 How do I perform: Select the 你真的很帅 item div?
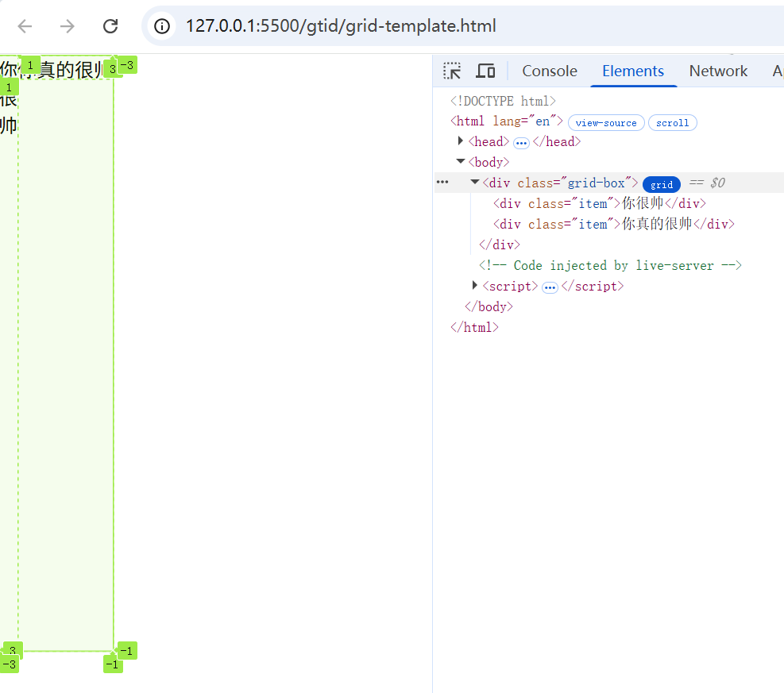click(614, 224)
